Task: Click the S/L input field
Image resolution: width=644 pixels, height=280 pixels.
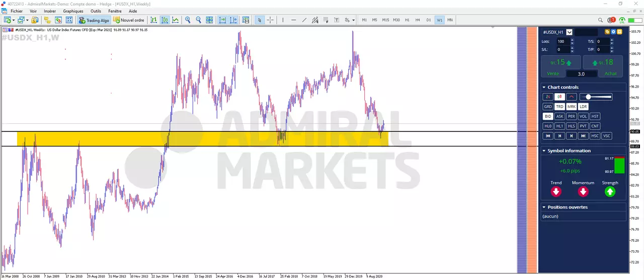Action: coord(565,49)
